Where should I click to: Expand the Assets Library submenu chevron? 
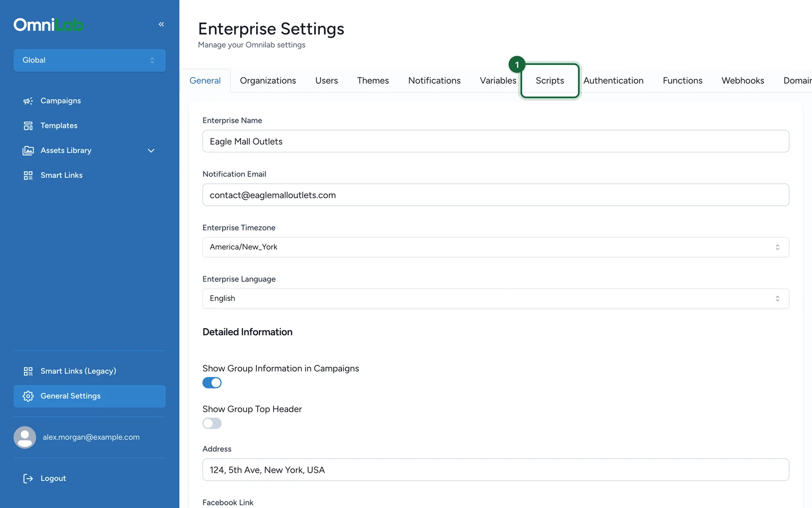click(x=151, y=151)
